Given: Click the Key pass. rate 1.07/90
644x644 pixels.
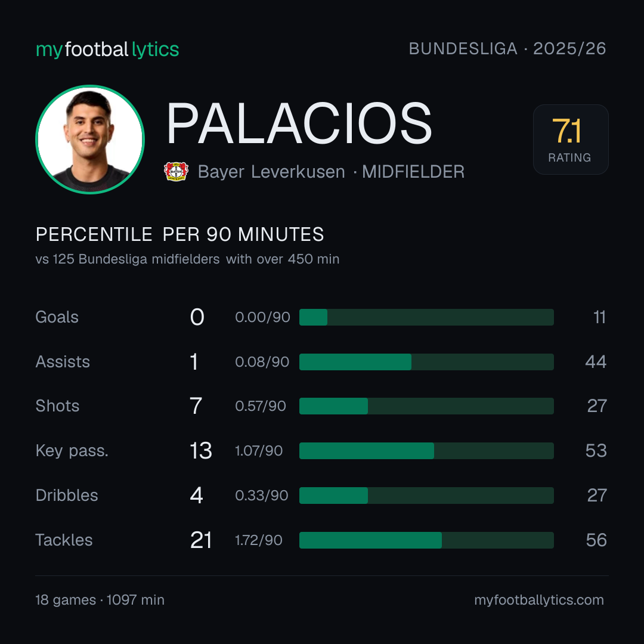Looking at the screenshot, I should point(259,451).
